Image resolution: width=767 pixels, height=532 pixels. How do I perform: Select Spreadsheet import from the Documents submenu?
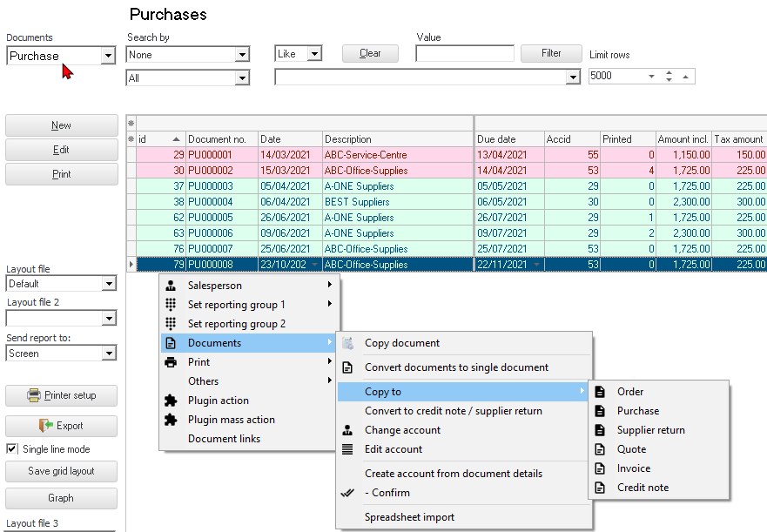click(409, 517)
